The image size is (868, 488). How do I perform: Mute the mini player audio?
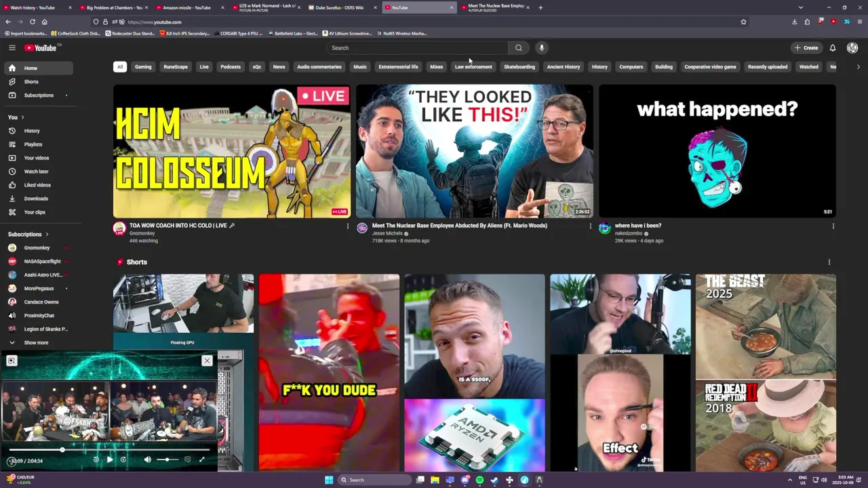148,460
